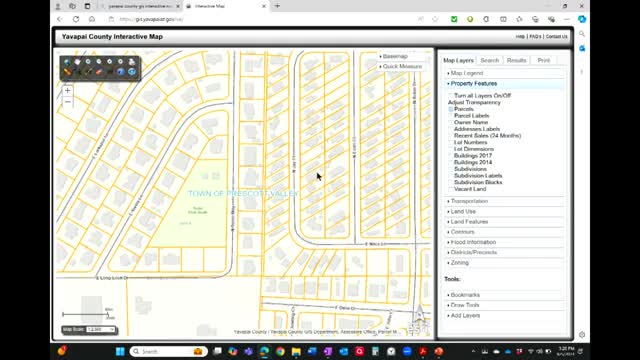Switch to the Print tab
Viewport: 640px width, 360px height.
point(543,60)
